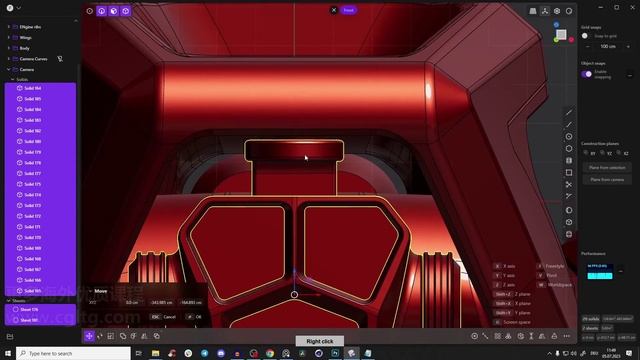
Task: Select the Sphere primitive tool
Action: coord(569,210)
